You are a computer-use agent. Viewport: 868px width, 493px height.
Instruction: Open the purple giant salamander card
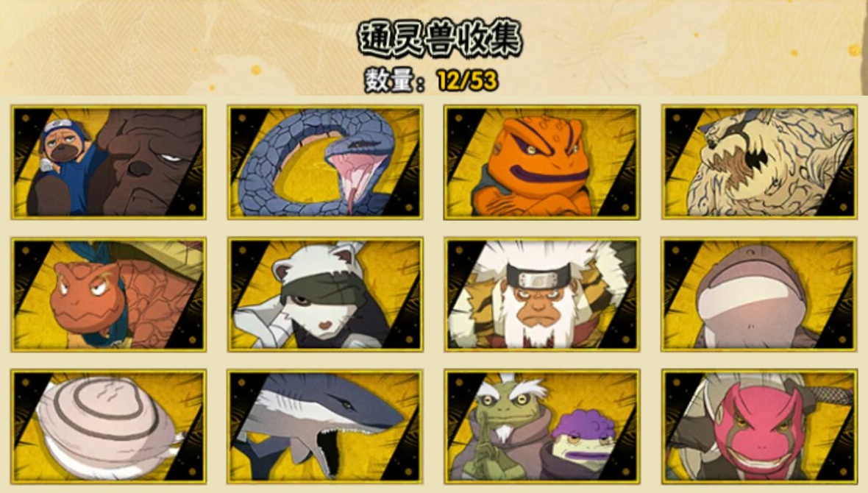[759, 294]
